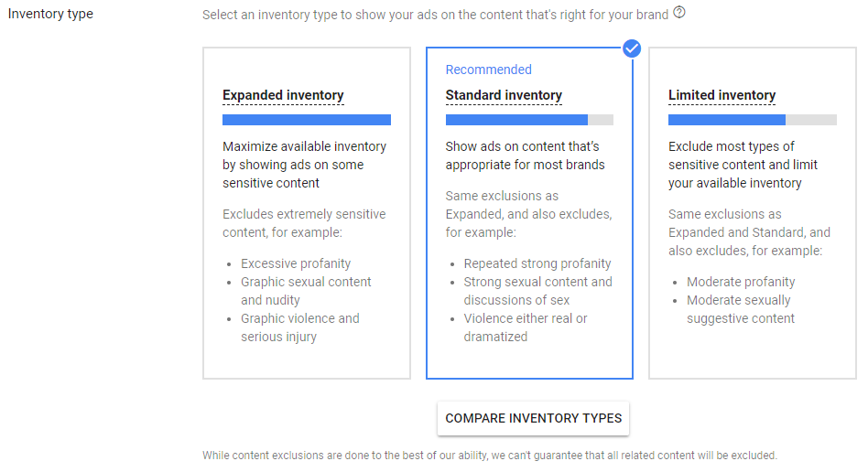Click the Inventory type section label
Viewport: 868px width, 472px height.
pos(50,14)
